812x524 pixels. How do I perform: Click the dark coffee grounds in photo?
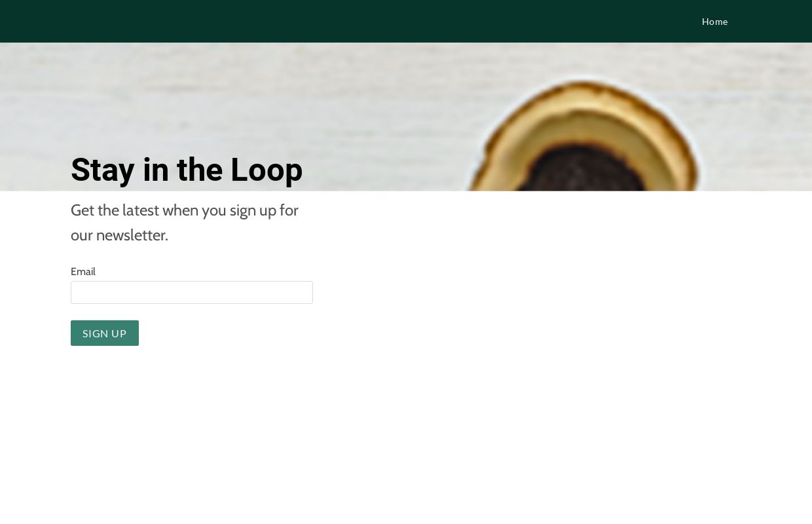585,170
